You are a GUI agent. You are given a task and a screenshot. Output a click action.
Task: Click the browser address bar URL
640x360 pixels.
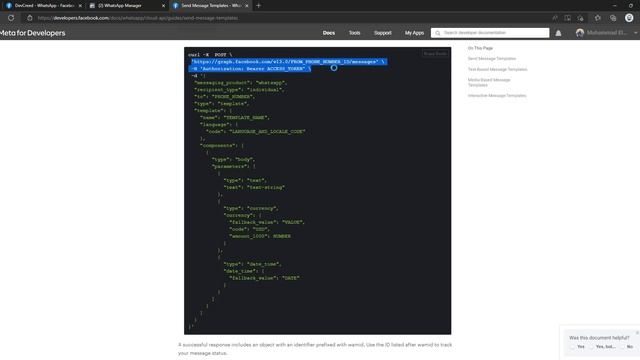pos(138,18)
